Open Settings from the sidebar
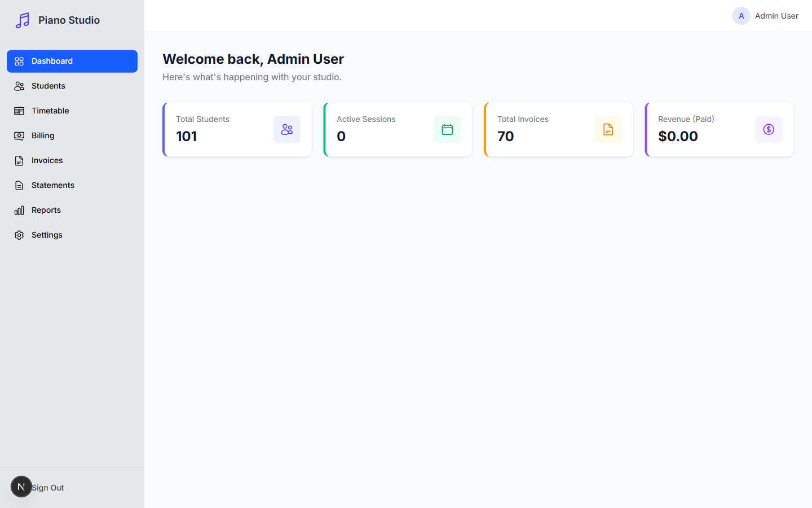812x508 pixels. point(72,235)
